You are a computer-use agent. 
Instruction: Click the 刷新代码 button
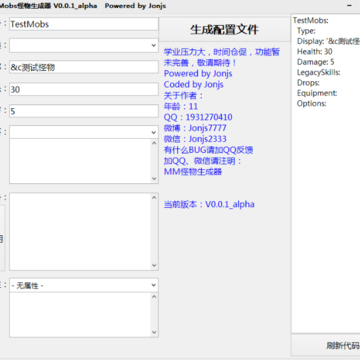pyautogui.click(x=326, y=346)
